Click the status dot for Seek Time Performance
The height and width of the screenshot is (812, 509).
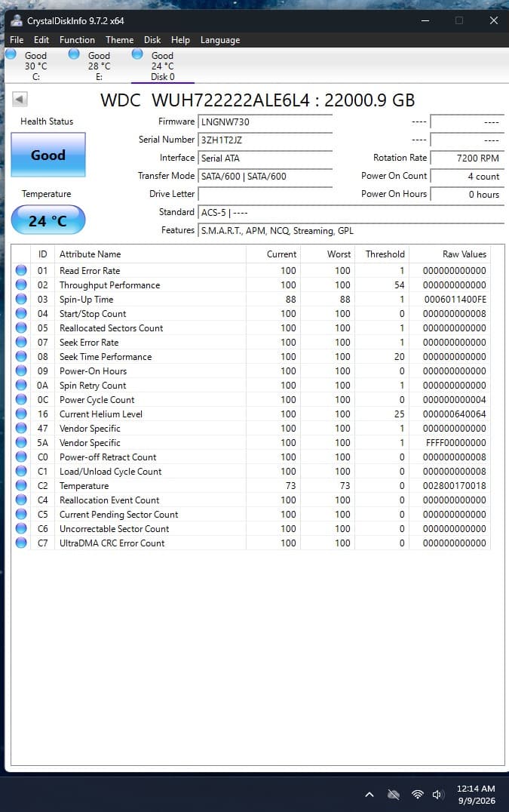pyautogui.click(x=21, y=356)
